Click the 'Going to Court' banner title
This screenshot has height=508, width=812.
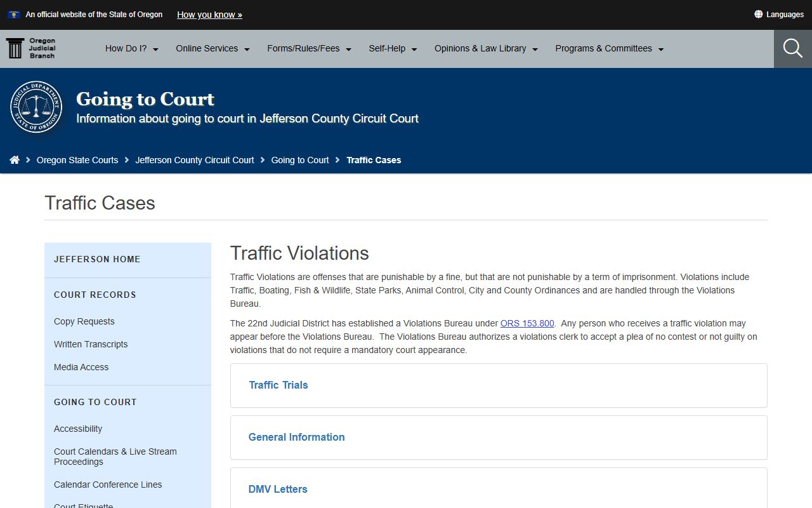145,99
